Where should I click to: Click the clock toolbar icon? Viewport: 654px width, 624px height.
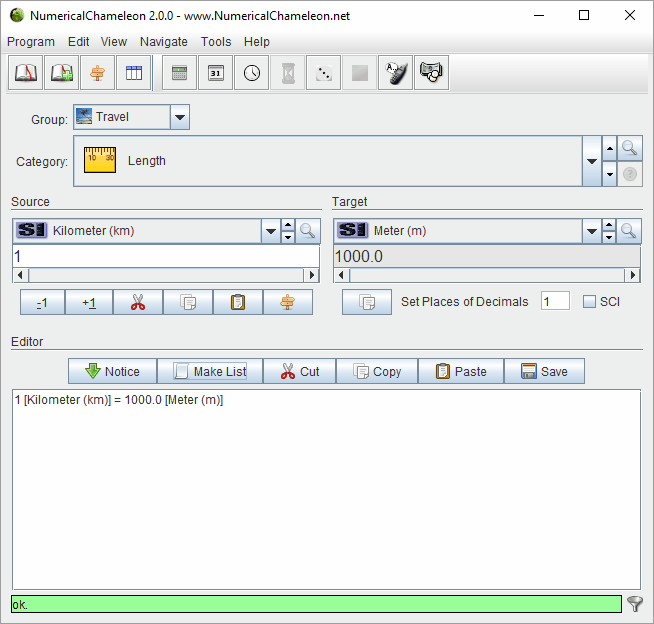252,73
